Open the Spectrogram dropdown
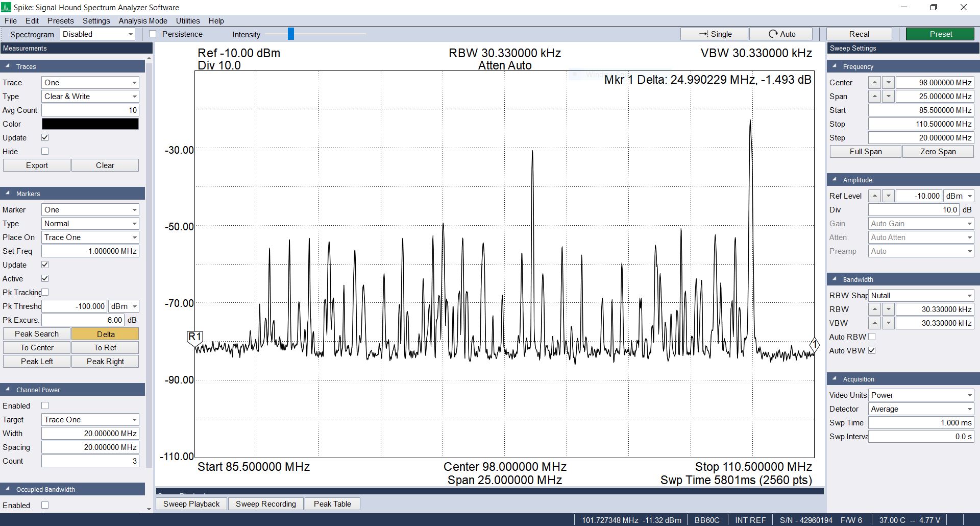This screenshot has width=980, height=526. (97, 34)
